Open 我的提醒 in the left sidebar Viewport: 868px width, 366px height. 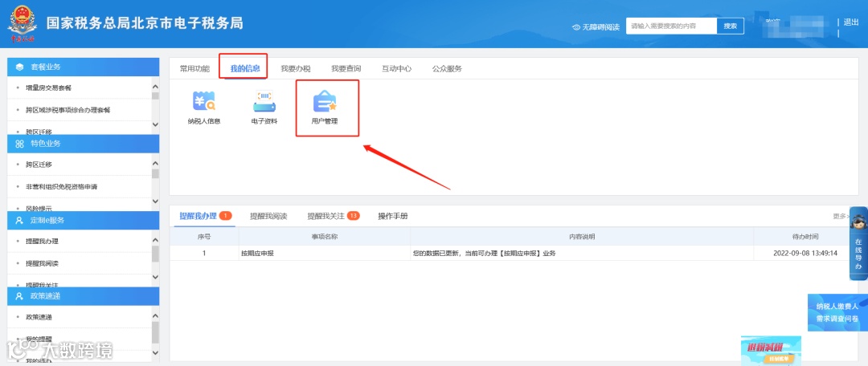point(39,339)
